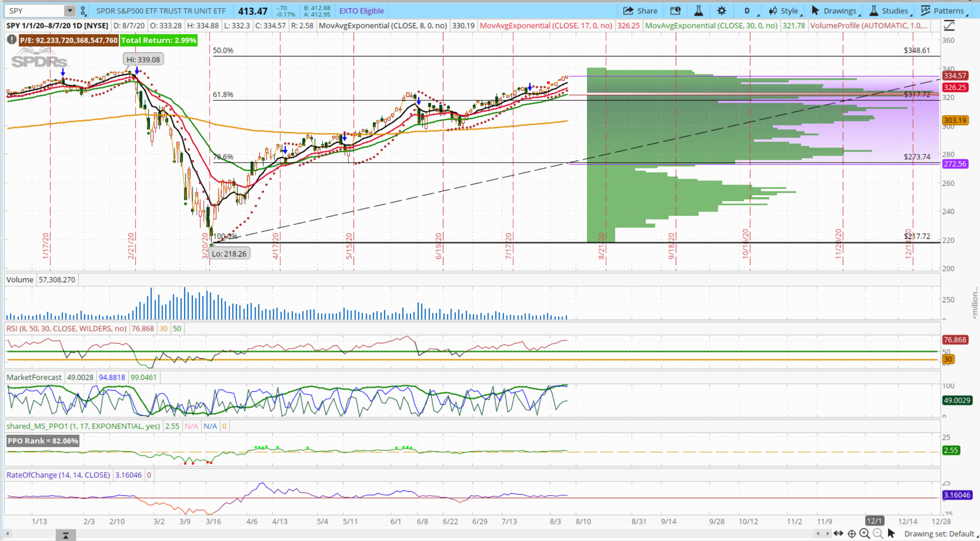
Task: Click the alert exclamation icon near P/E label
Action: tap(12, 40)
